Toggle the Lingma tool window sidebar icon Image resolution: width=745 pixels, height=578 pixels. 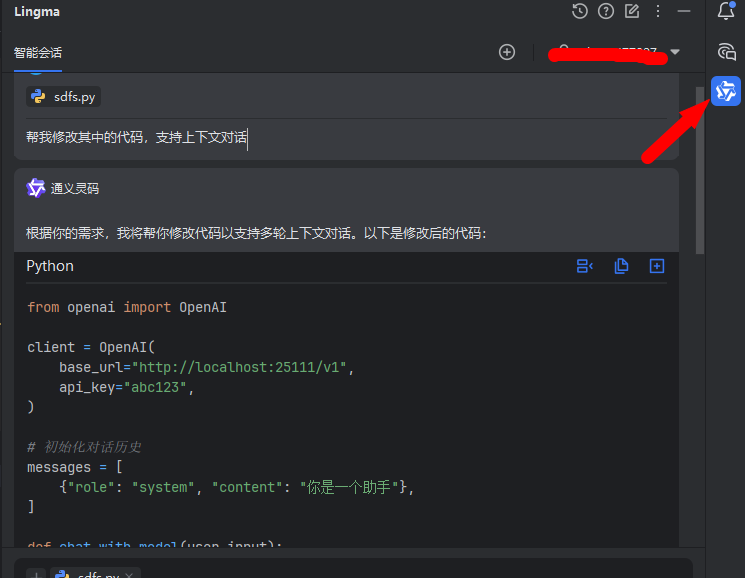pyautogui.click(x=726, y=91)
